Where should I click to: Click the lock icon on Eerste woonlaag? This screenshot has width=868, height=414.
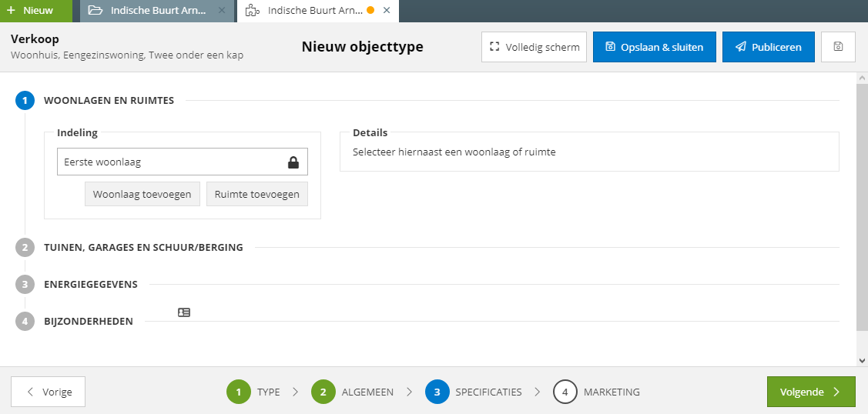pyautogui.click(x=293, y=162)
